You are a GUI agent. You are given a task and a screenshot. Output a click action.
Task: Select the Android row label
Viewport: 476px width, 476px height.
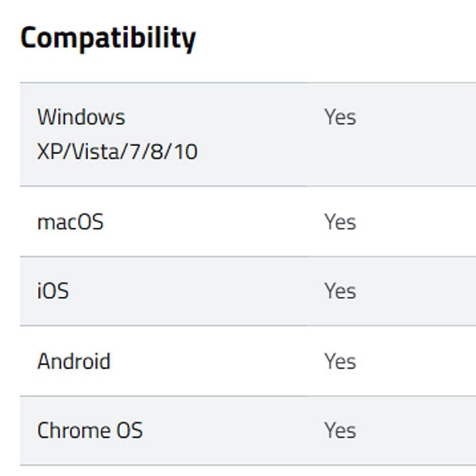[74, 362]
